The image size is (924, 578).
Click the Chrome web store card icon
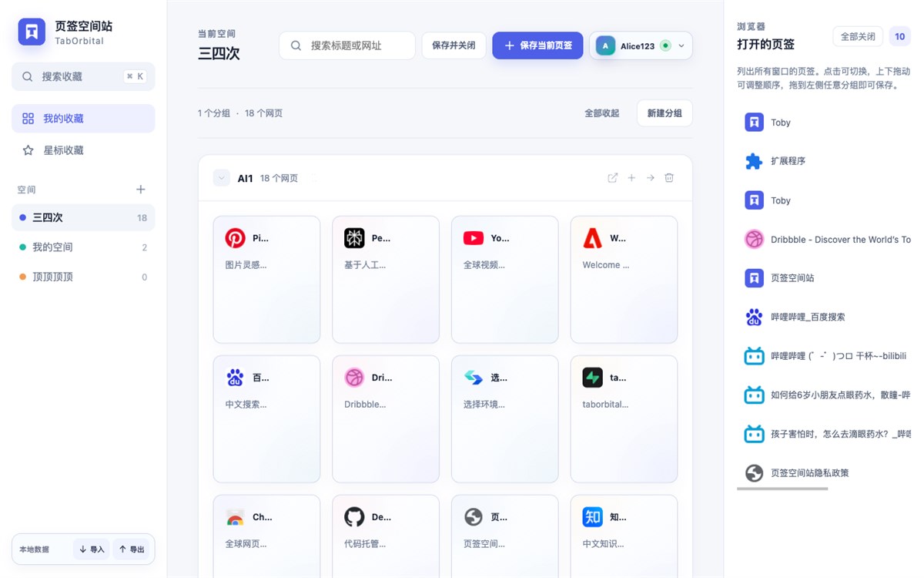pos(235,517)
